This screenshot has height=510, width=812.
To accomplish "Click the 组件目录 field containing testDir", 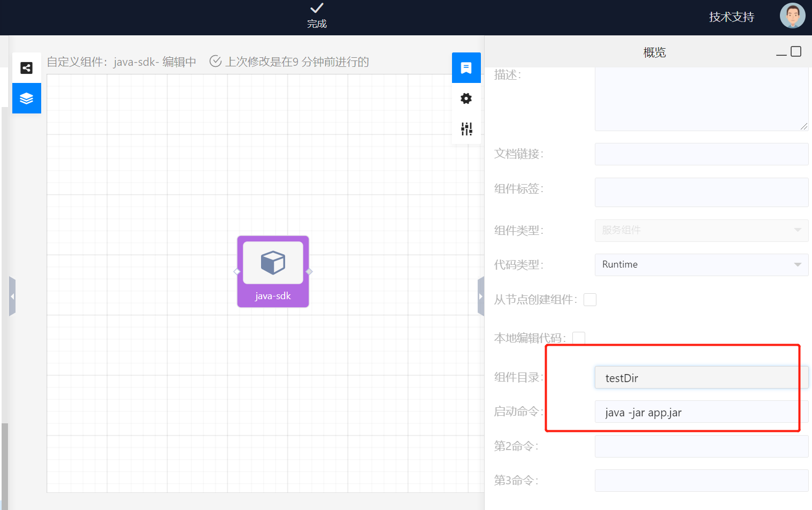I will coord(701,378).
